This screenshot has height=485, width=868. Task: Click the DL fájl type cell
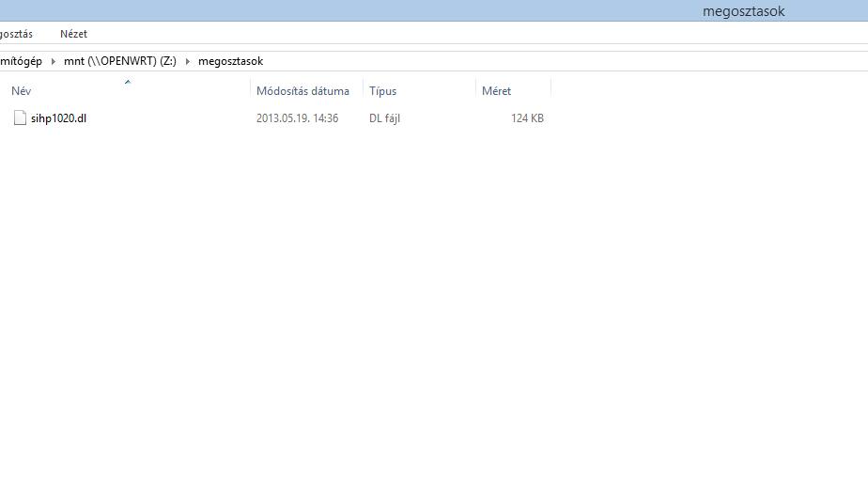[384, 117]
